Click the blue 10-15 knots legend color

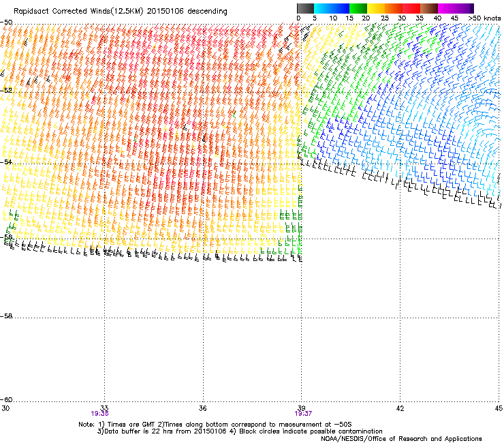[341, 8]
